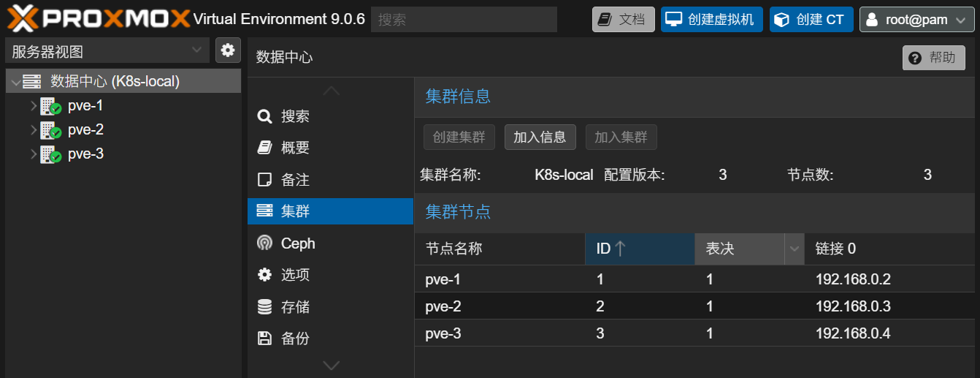Open the 备份 menu item
Viewport: 980px width, 378px height.
click(330, 339)
